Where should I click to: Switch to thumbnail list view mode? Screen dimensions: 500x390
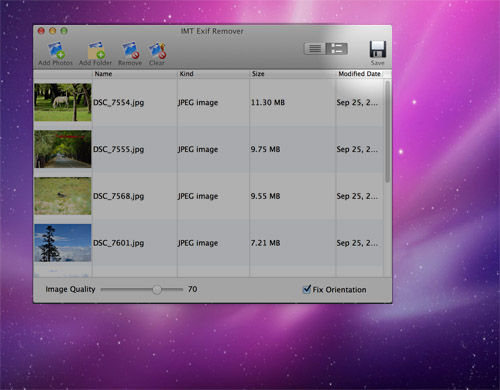pyautogui.click(x=337, y=49)
